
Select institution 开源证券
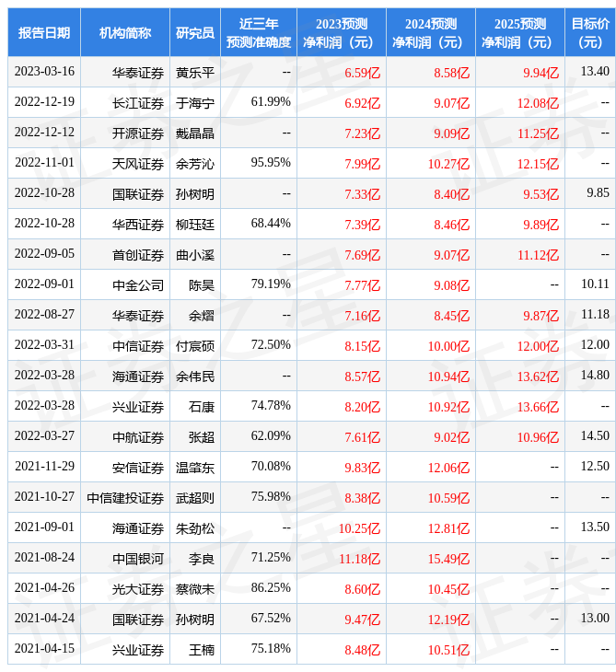click(138, 133)
